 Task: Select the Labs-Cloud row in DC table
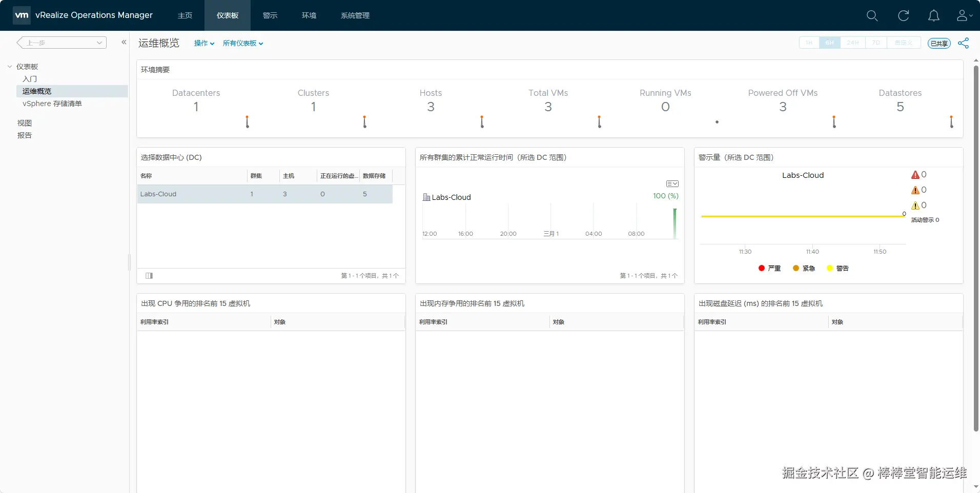tap(265, 194)
